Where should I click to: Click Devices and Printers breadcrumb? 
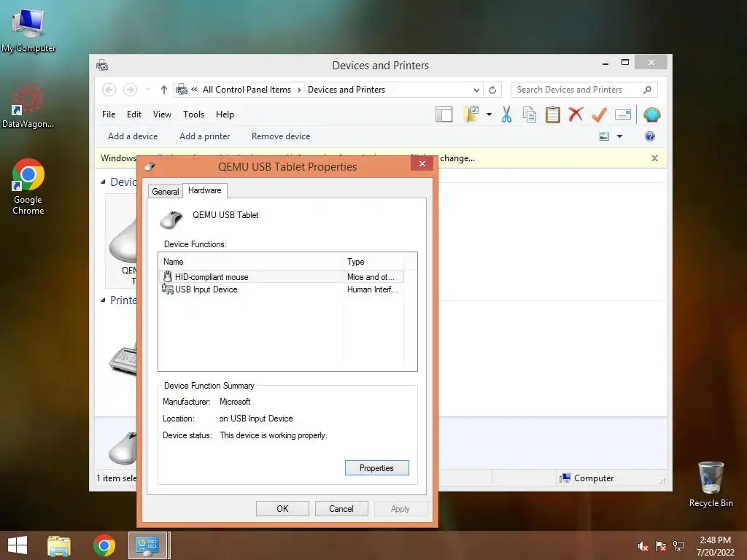coord(347,90)
